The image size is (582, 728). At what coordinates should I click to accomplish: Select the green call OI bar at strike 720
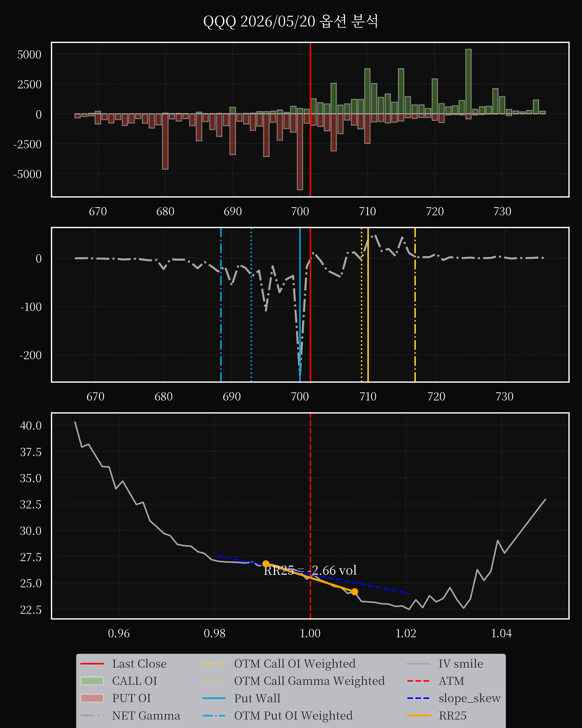coord(435,96)
